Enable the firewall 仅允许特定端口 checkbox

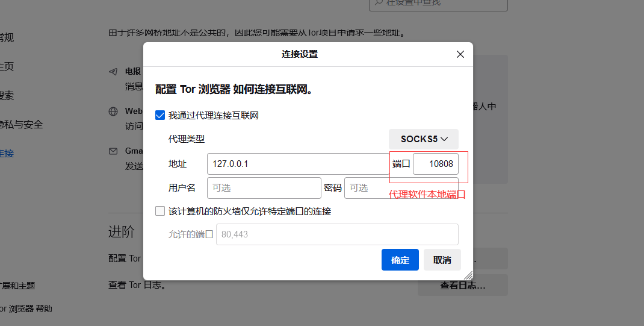coord(160,211)
